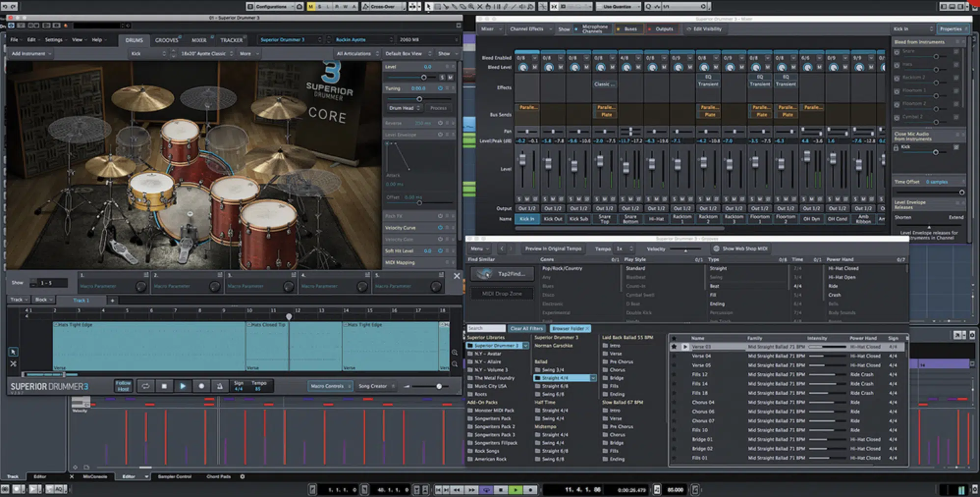Open Default Box View dropdown
980x497 pixels.
pos(408,54)
